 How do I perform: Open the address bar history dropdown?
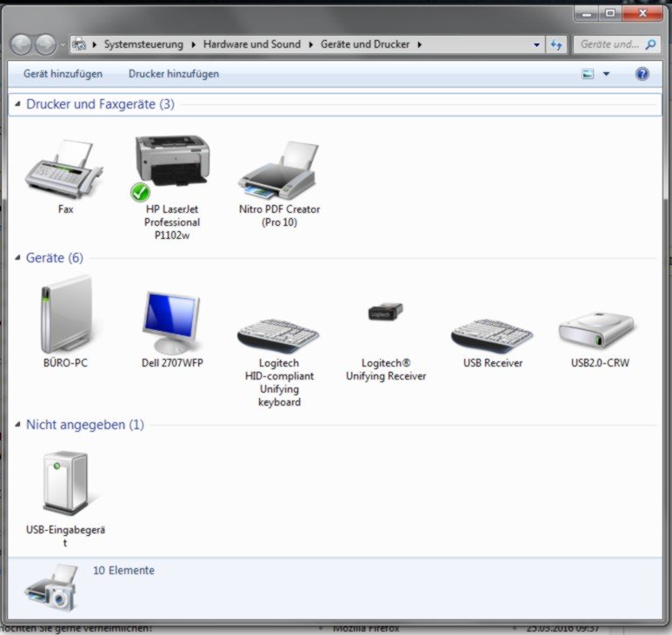[x=536, y=44]
